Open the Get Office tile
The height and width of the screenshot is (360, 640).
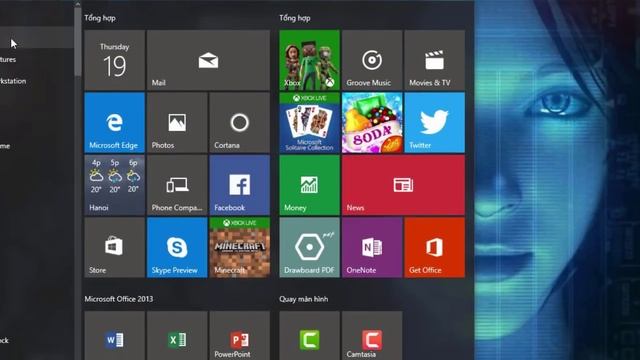(435, 247)
